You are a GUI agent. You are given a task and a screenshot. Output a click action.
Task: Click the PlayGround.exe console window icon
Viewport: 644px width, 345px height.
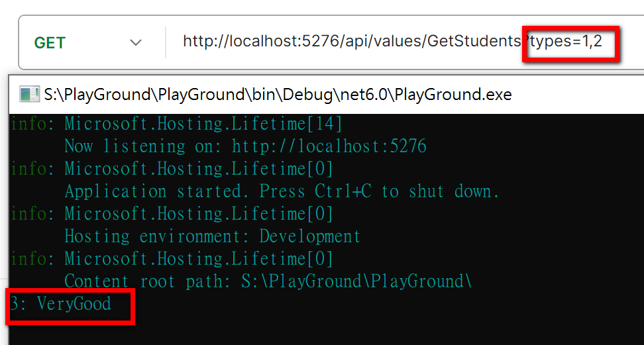29,95
